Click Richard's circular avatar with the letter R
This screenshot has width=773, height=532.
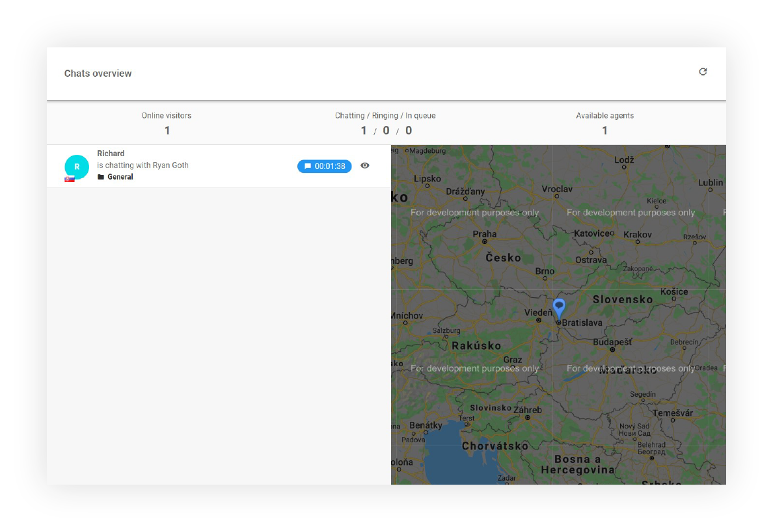(77, 166)
